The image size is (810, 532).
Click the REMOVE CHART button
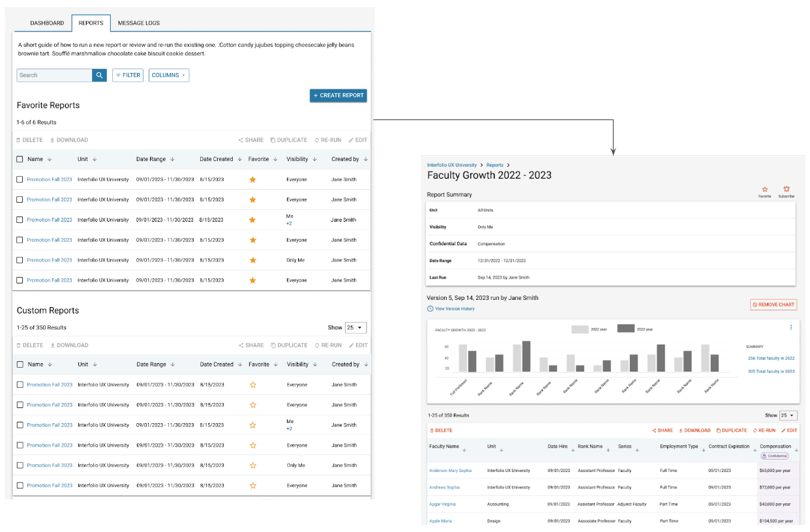pyautogui.click(x=773, y=304)
